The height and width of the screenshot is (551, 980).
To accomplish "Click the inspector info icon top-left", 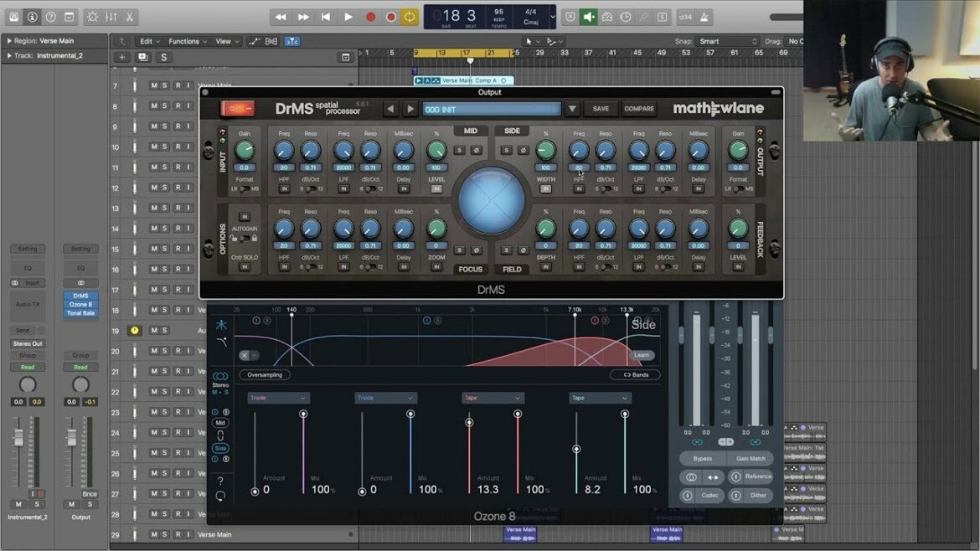I will point(32,16).
